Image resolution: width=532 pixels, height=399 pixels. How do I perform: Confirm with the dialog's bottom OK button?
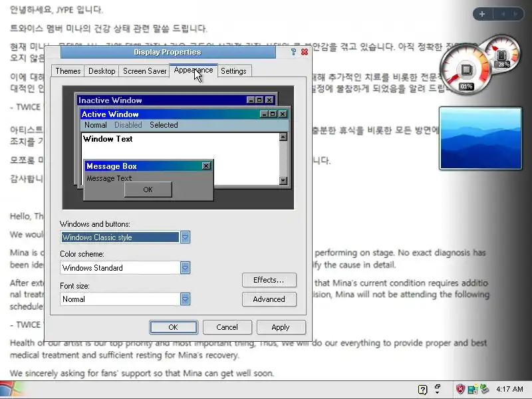pos(174,327)
